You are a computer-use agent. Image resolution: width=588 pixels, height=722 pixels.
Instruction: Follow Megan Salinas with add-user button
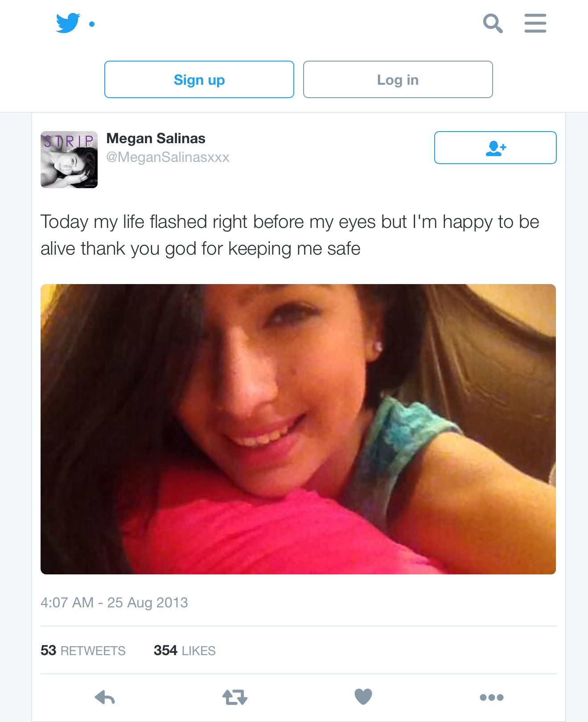click(x=495, y=148)
